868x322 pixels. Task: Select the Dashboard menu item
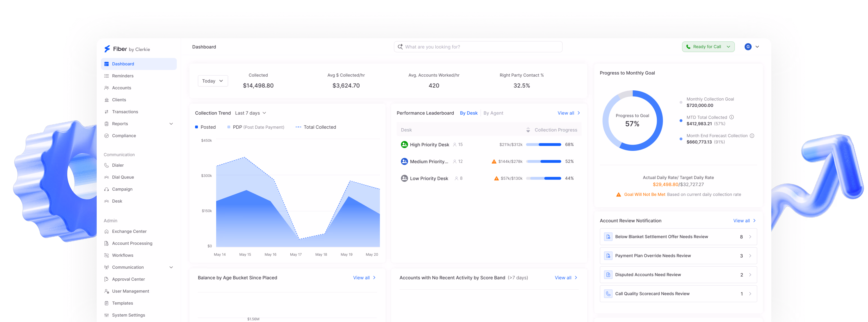tap(139, 64)
